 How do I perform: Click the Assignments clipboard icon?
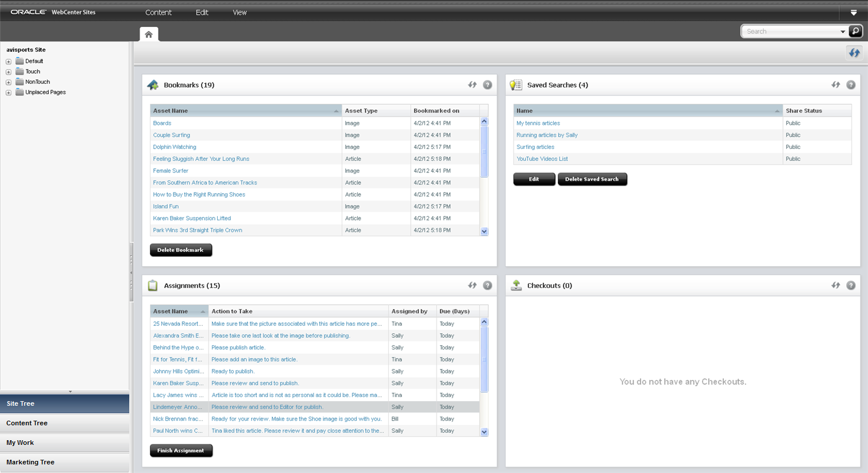(153, 285)
